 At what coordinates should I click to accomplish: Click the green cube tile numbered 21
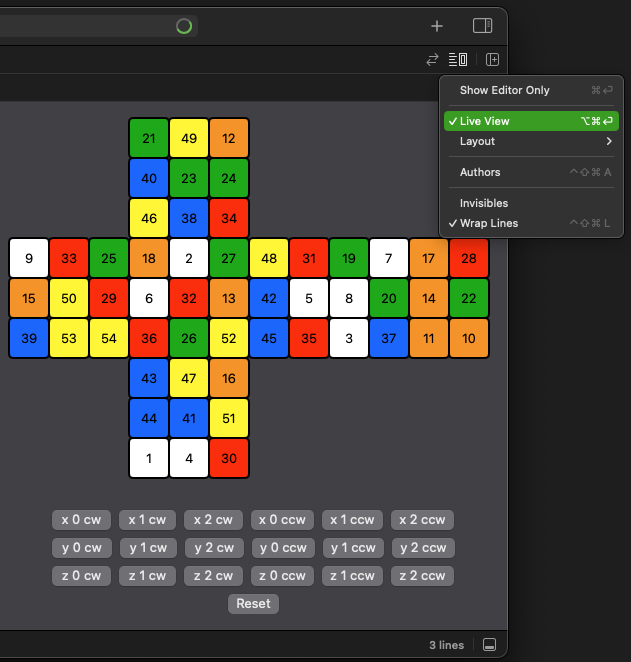click(149, 138)
